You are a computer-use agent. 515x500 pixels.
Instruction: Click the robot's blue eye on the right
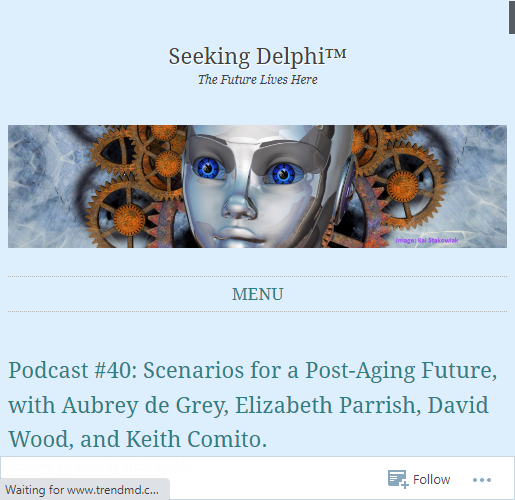283,174
